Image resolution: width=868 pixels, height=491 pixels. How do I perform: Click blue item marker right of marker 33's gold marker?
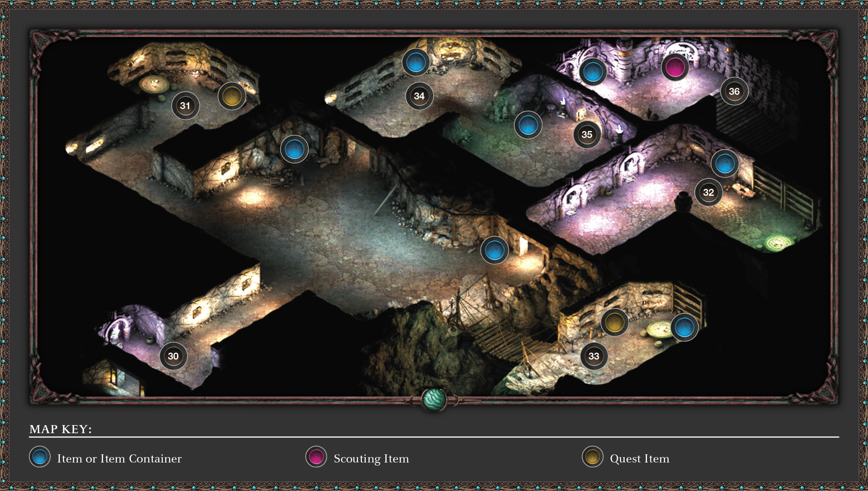[x=684, y=328]
